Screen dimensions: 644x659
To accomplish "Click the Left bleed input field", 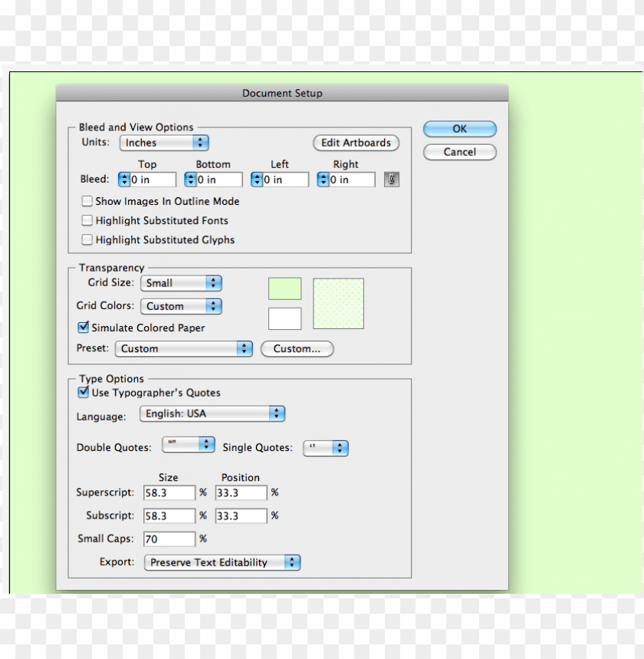I will [x=285, y=180].
